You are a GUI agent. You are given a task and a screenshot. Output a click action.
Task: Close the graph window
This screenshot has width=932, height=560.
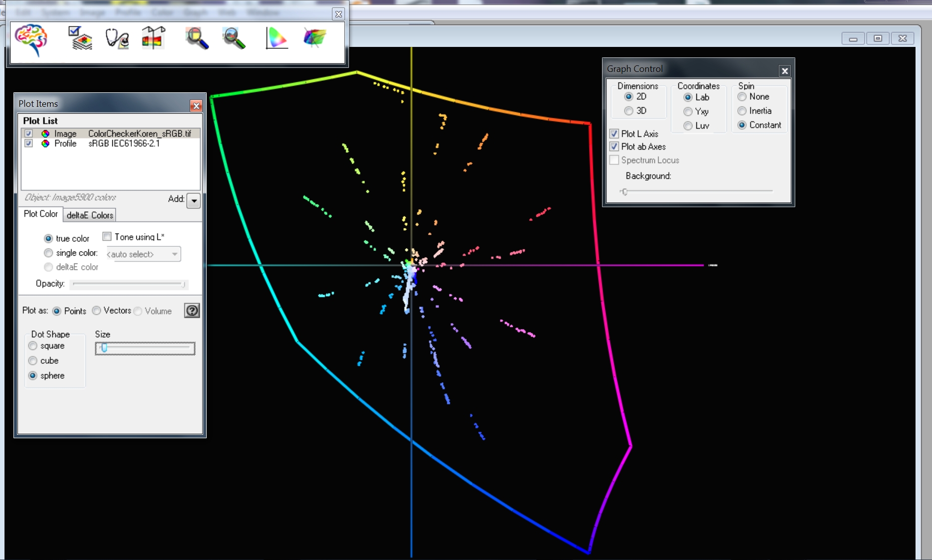(x=903, y=38)
